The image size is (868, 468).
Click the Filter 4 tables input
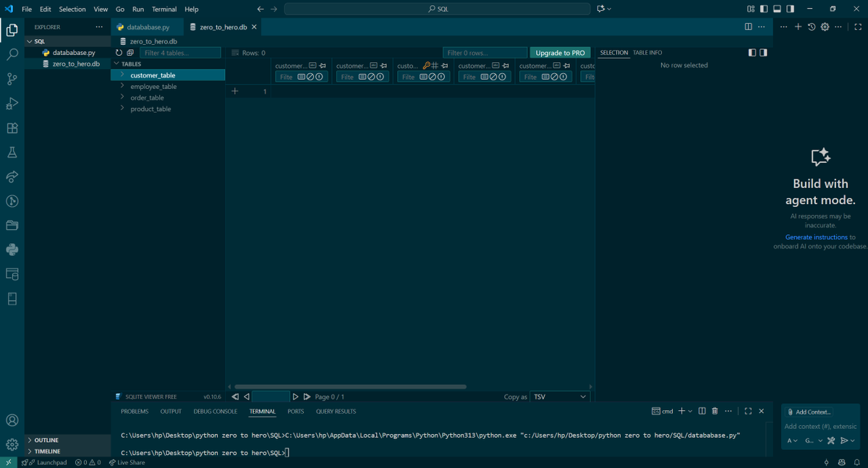pyautogui.click(x=180, y=53)
